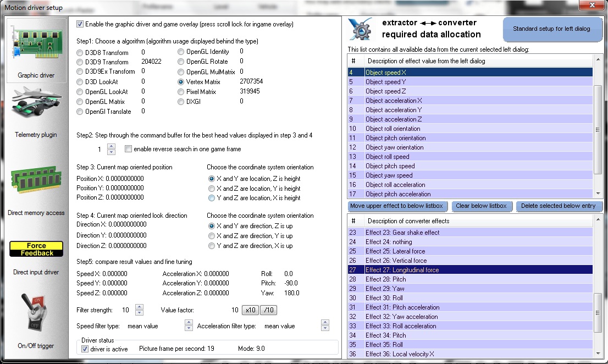This screenshot has height=364, width=608.
Task: Select Object pitch speed row
Action: pyautogui.click(x=471, y=166)
